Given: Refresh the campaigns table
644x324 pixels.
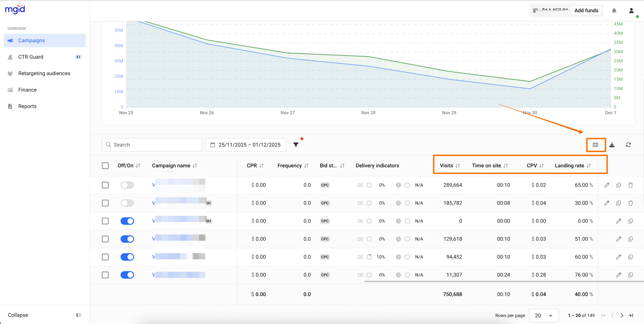Looking at the screenshot, I should 628,145.
